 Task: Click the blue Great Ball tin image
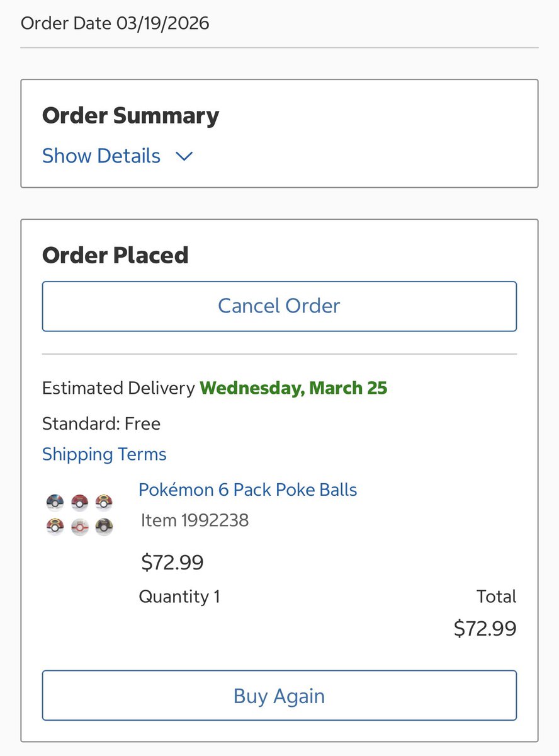pyautogui.click(x=55, y=503)
